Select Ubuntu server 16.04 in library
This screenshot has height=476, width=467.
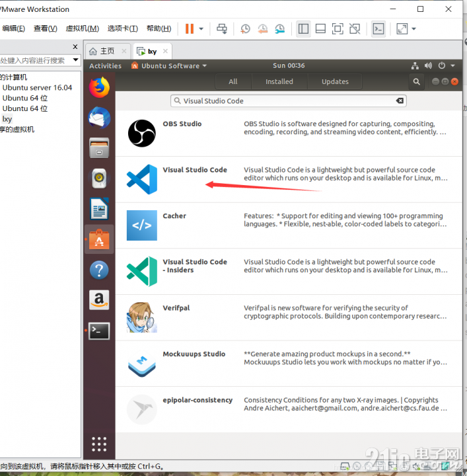pyautogui.click(x=37, y=88)
